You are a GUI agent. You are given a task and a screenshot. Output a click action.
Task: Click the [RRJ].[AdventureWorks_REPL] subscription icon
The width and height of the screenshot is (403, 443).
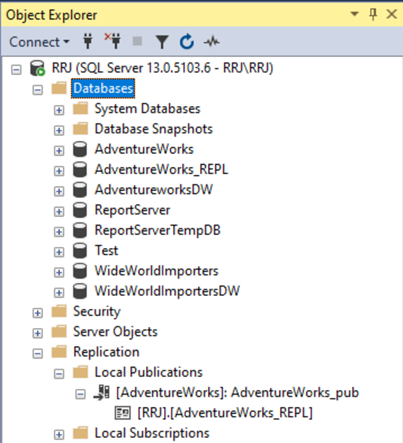[123, 413]
